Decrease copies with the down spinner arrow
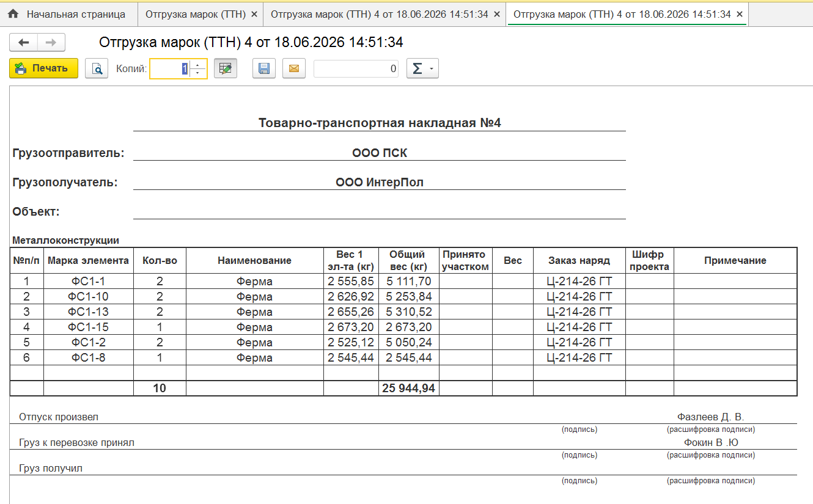The image size is (813, 504). point(198,73)
